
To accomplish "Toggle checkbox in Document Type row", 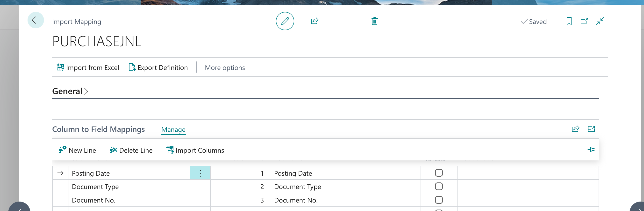I will pyautogui.click(x=439, y=187).
